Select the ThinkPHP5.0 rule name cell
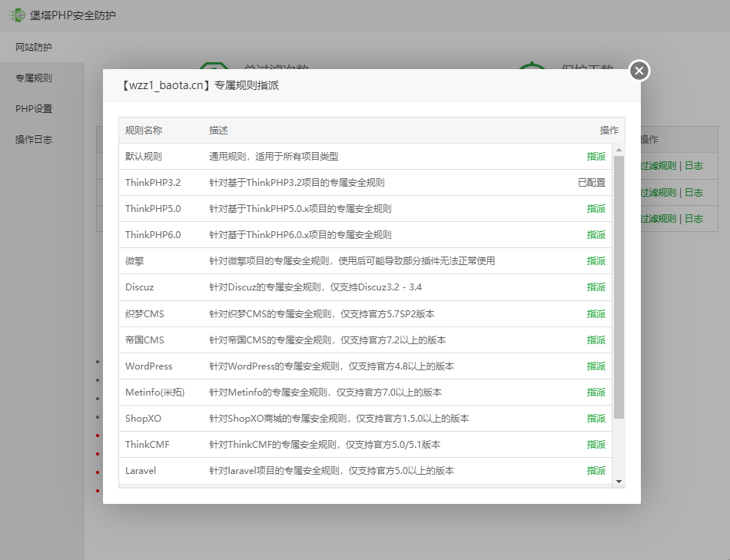This screenshot has width=730, height=560. click(153, 208)
